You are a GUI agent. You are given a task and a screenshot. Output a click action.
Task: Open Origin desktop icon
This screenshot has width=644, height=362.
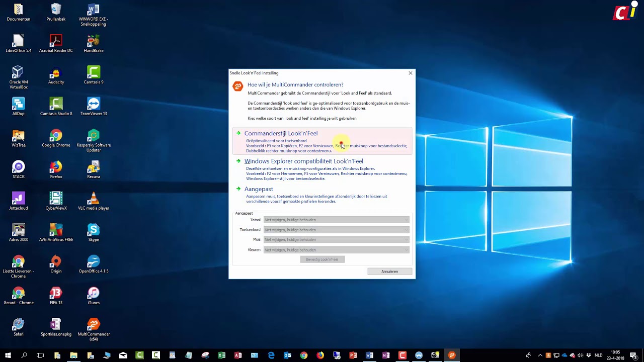point(56,264)
